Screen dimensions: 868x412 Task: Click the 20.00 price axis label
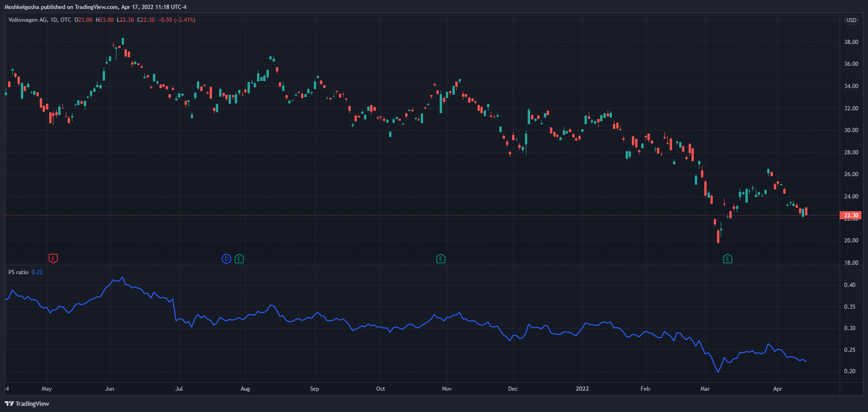click(851, 241)
